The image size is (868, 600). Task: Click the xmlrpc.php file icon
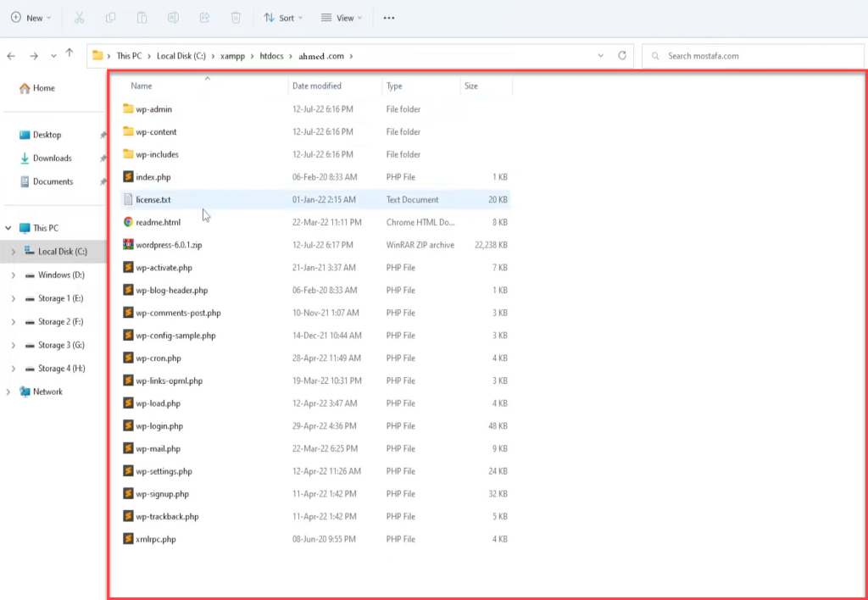[x=129, y=539]
